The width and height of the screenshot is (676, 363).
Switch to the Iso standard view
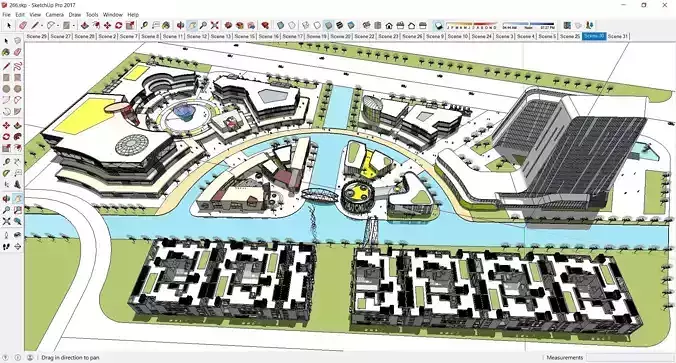(x=366, y=25)
